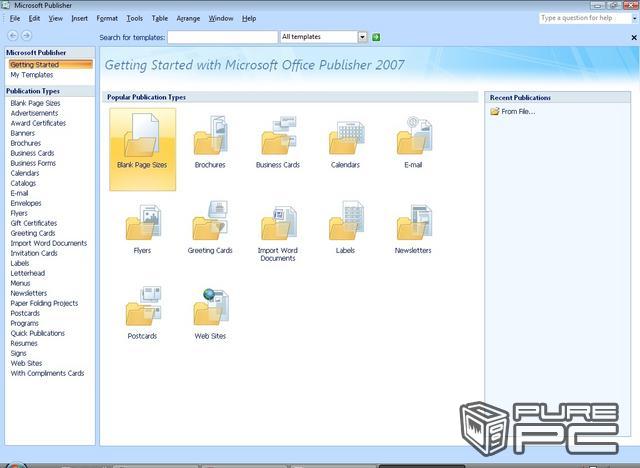The width and height of the screenshot is (640, 468).
Task: Choose Paper Folding Projects in sidebar
Action: coord(44,303)
